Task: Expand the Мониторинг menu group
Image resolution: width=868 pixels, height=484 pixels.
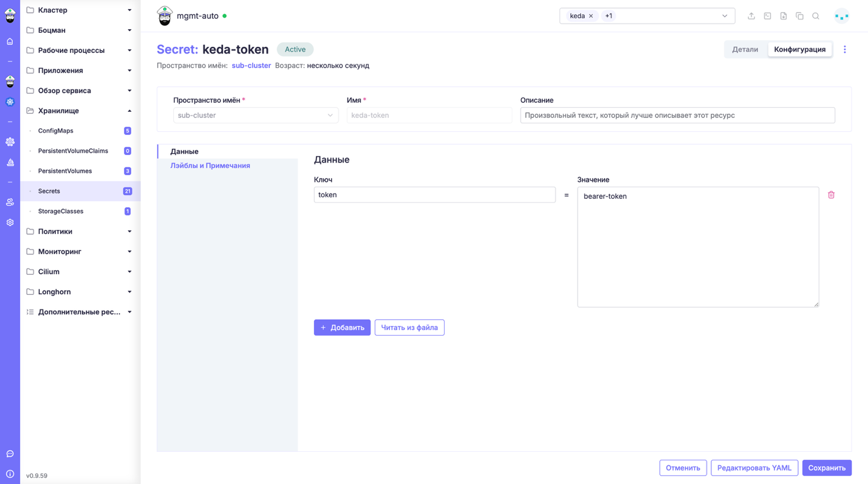Action: (80, 251)
